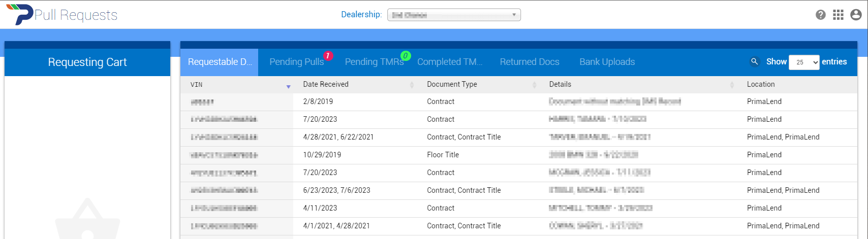The image size is (868, 239).
Task: Select the Completed TM... tab
Action: (x=449, y=62)
